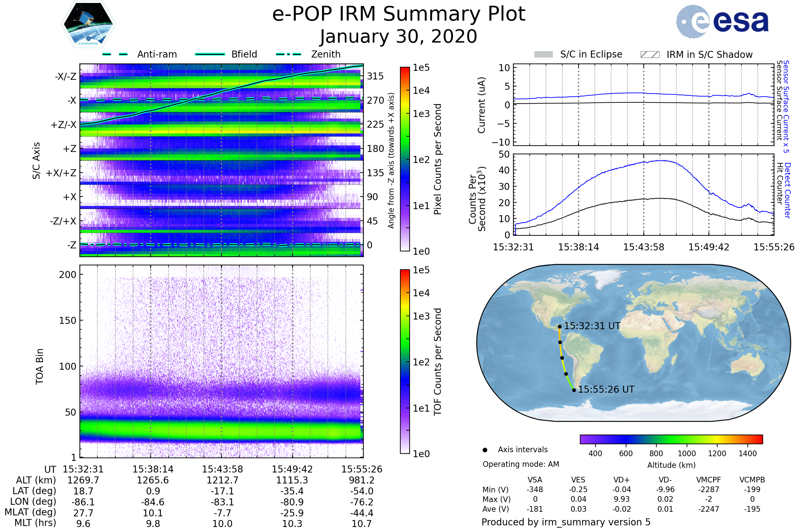Image resolution: width=798 pixels, height=532 pixels.
Task: Click the TOF Counts per Second colorbar
Action: coord(405,361)
